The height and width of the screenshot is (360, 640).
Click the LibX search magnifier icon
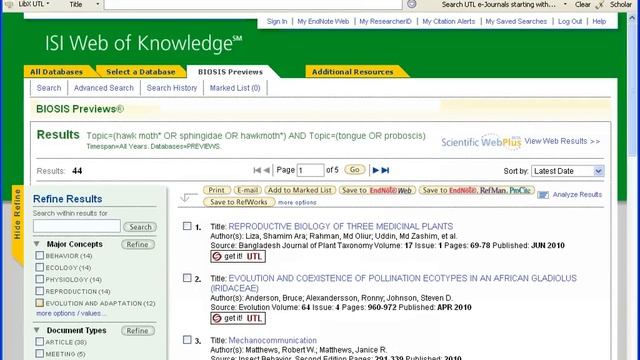(x=412, y=4)
